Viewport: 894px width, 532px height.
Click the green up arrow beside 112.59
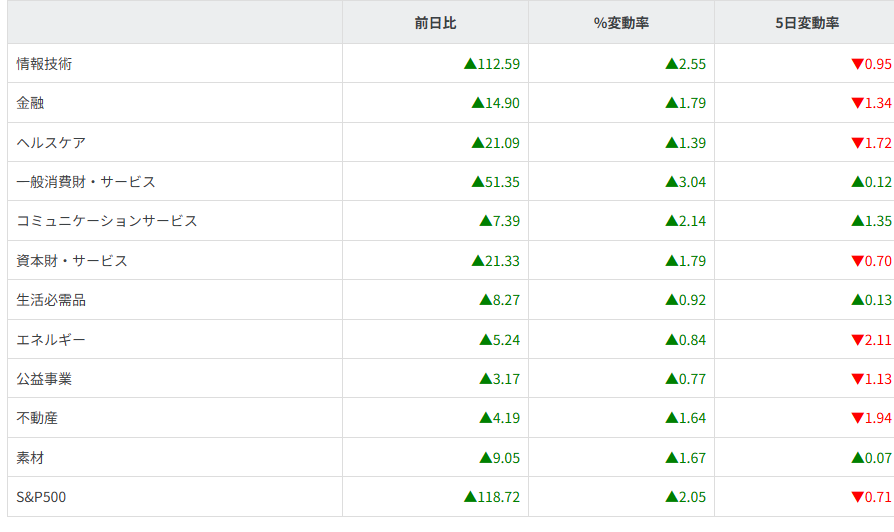470,64
